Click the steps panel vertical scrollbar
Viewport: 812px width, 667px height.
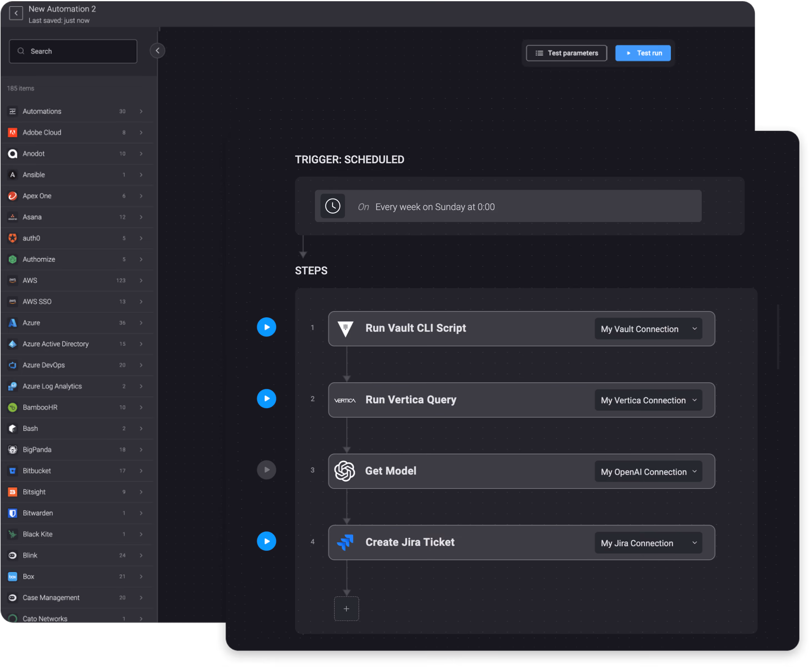(x=778, y=337)
